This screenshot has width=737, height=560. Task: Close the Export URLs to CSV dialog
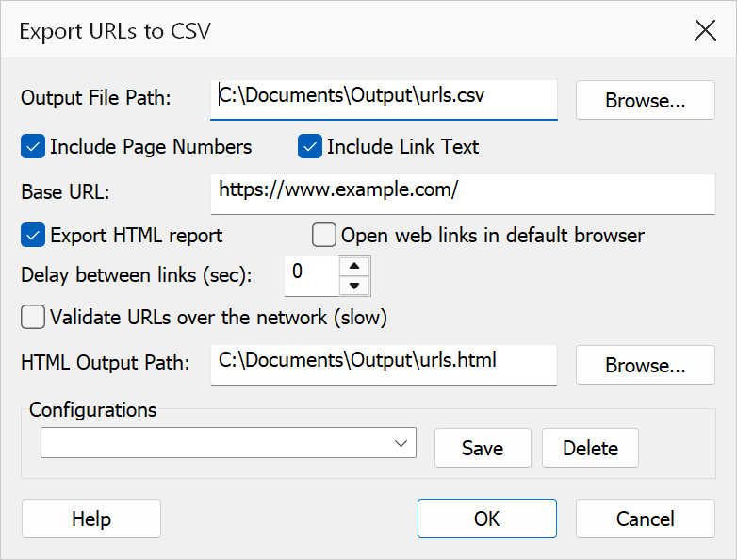(x=705, y=30)
